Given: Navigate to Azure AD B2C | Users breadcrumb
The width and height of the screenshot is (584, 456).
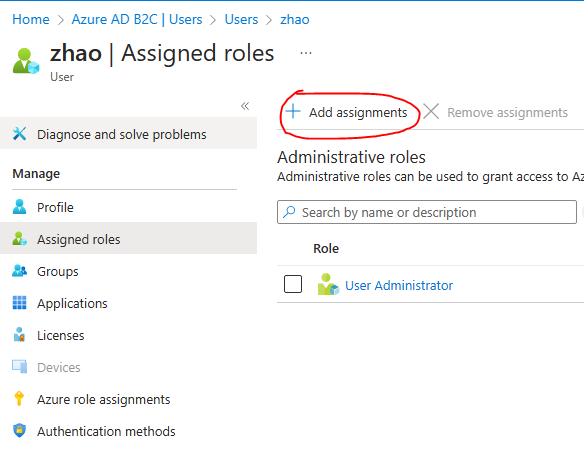Looking at the screenshot, I should pos(137,19).
